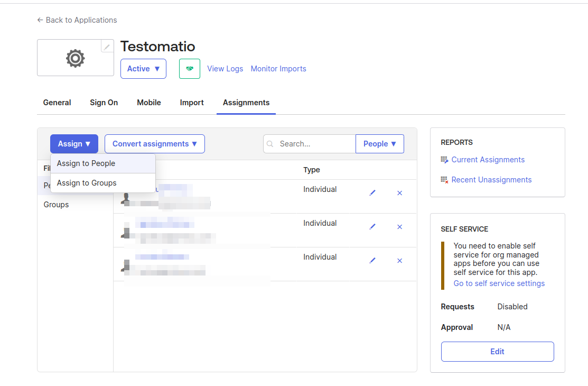The image size is (588, 386).
Task: Click the pencil icon on the app logo
Action: click(x=107, y=47)
